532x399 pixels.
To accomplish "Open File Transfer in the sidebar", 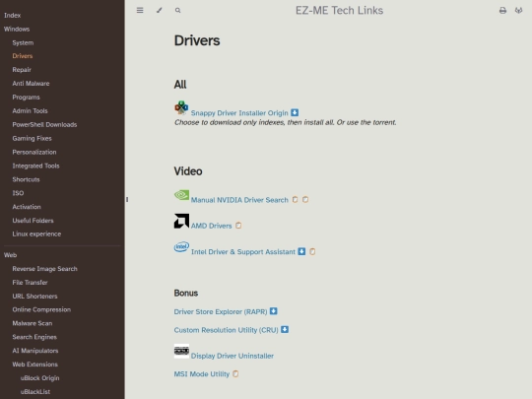I will [30, 283].
